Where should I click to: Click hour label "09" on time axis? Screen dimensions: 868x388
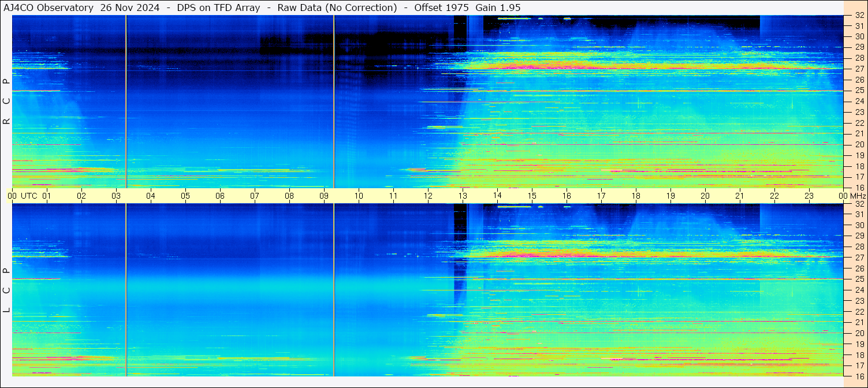(324, 196)
